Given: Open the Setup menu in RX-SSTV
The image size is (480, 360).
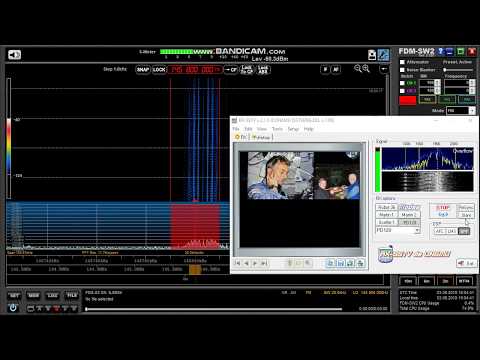Looking at the screenshot, I should click(293, 129).
